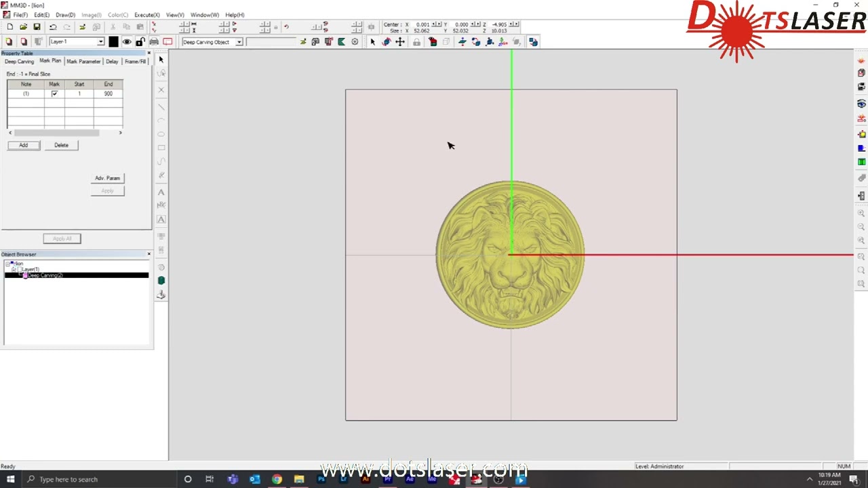Open the View(V) menu
Image resolution: width=868 pixels, height=488 pixels.
point(175,15)
